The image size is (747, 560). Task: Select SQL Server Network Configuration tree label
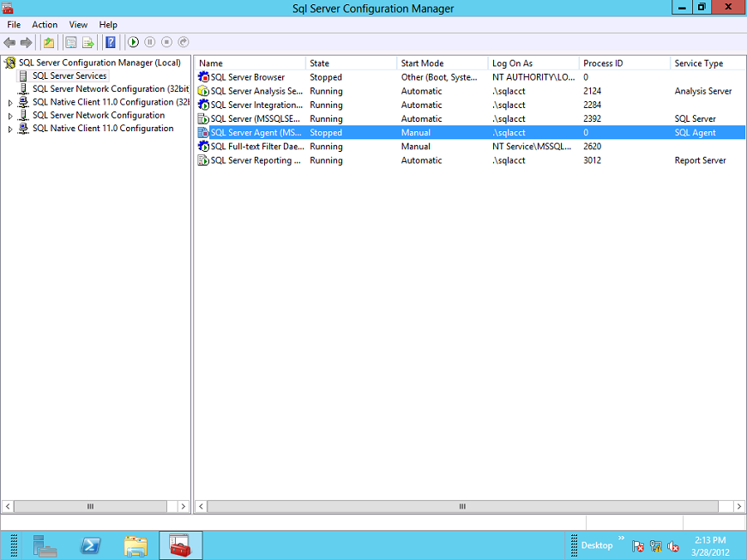[99, 115]
